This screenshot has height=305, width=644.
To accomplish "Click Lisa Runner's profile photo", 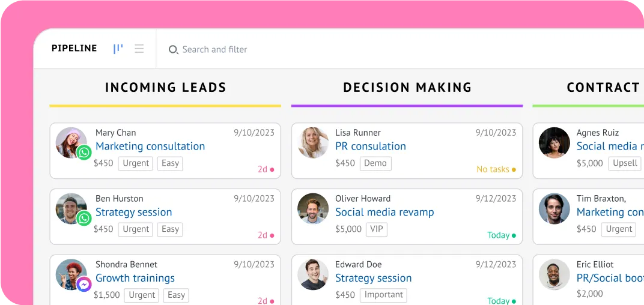I will pyautogui.click(x=313, y=143).
